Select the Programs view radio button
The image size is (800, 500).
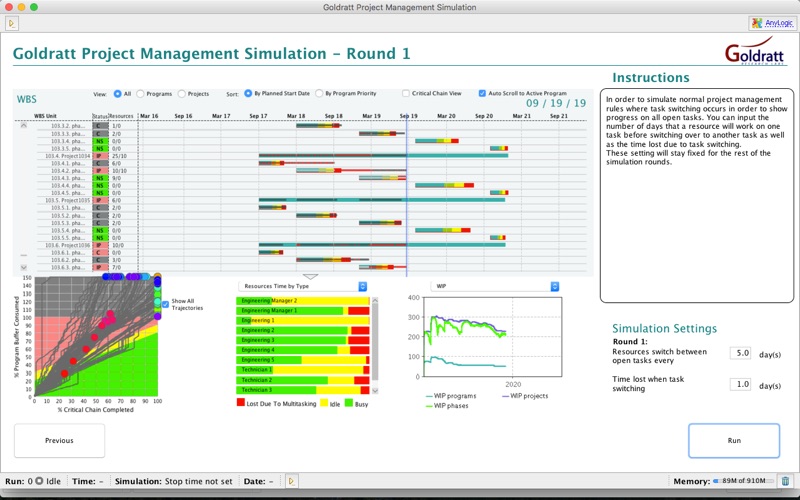coord(140,94)
